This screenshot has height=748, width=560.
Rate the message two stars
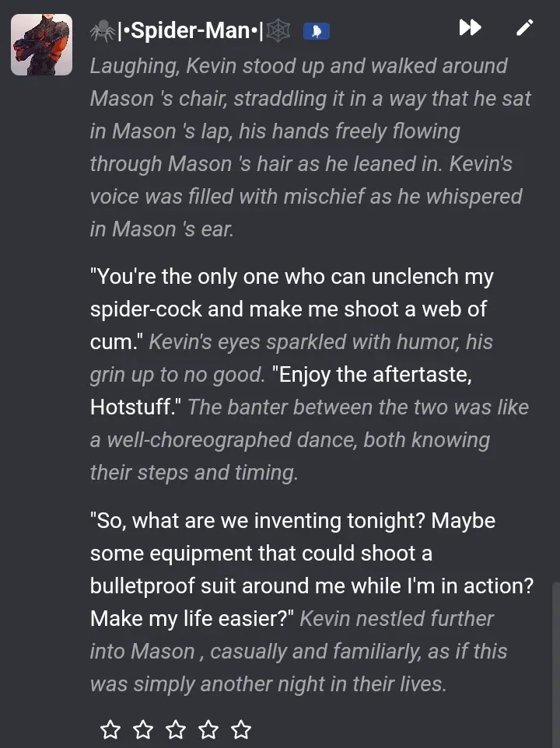(x=143, y=729)
